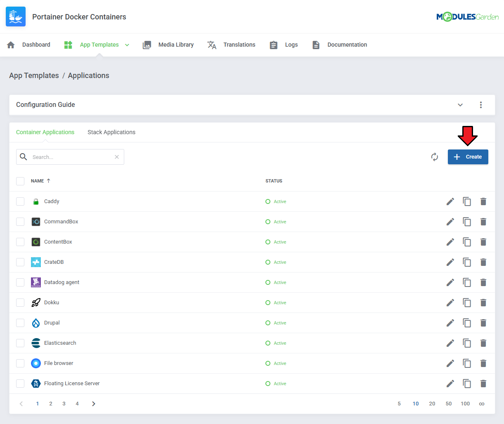This screenshot has width=504, height=424.
Task: Click the edit pencil for Caddy
Action: coord(450,201)
